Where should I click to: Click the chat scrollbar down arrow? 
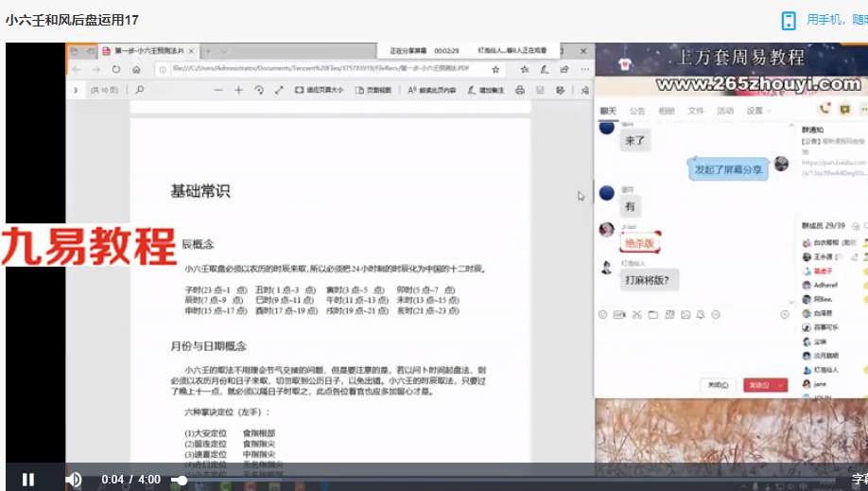tap(791, 303)
